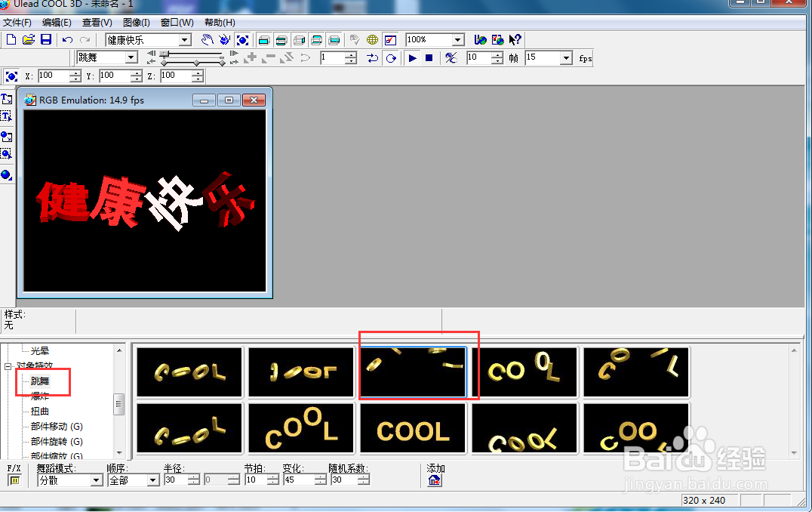Select the insert graphic tool in left toolbar

[x=7, y=136]
